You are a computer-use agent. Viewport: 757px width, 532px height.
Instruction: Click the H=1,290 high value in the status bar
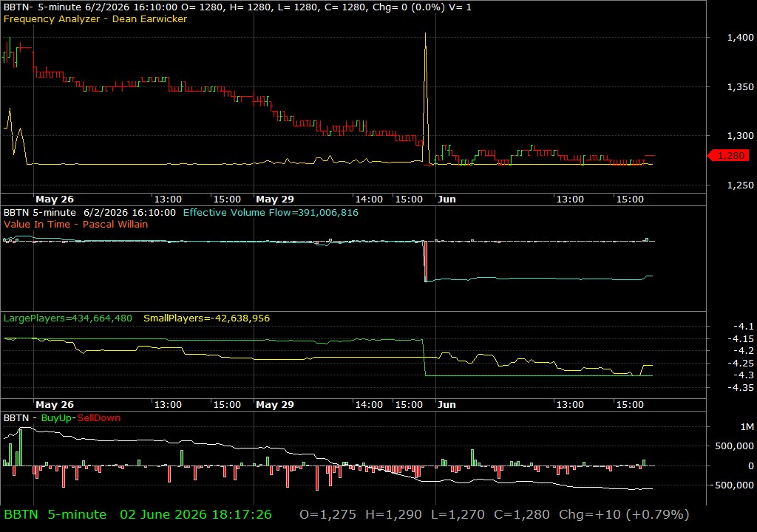393,514
